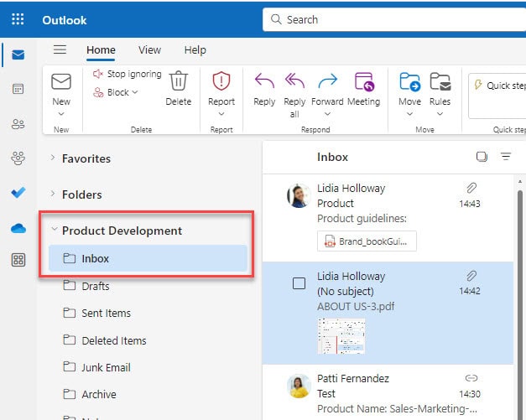This screenshot has height=420, width=526.
Task: Open the Filter icon in message list
Action: coord(506,156)
